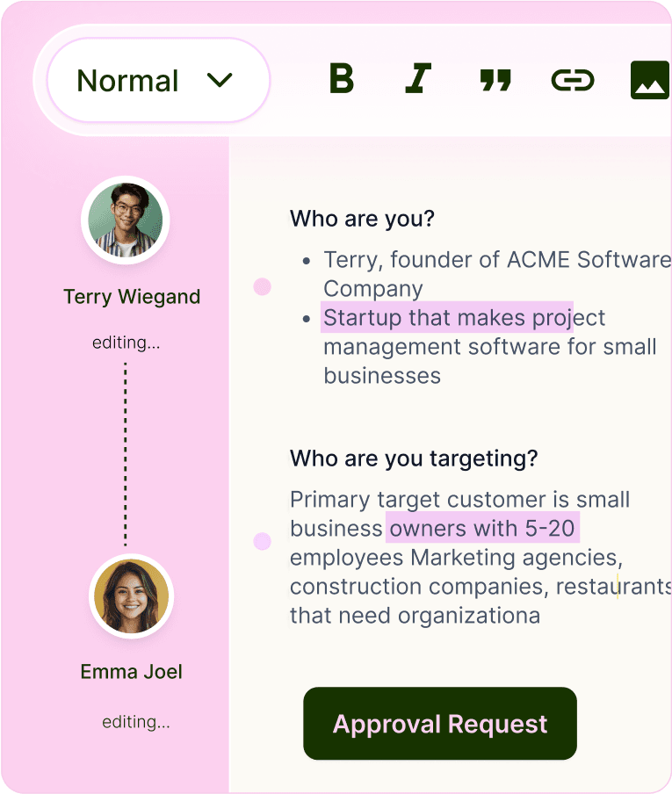This screenshot has height=794, width=672.
Task: Click the Approval Request button
Action: pyautogui.click(x=440, y=724)
